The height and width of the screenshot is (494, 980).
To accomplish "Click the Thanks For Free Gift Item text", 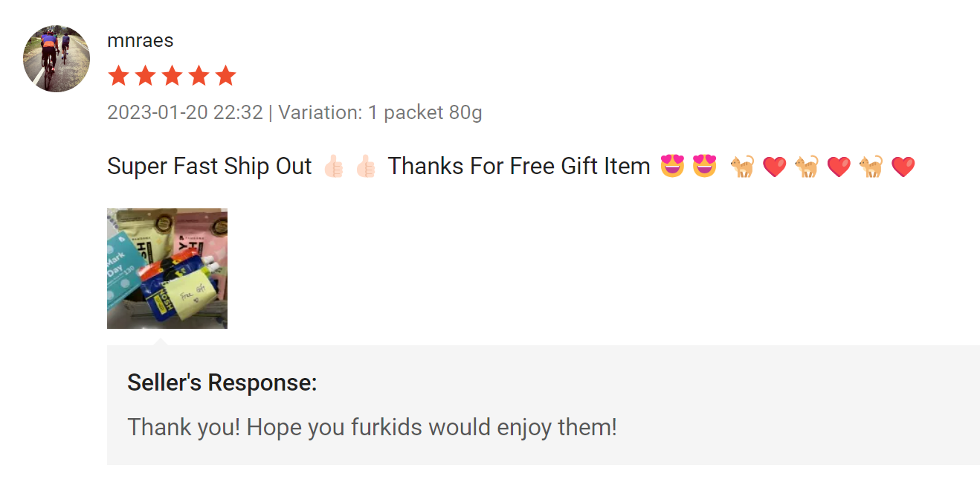I will pos(519,167).
